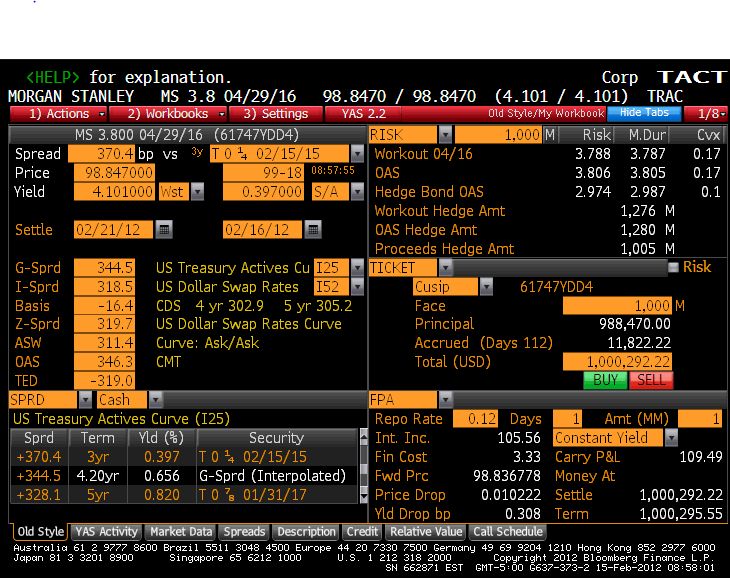This screenshot has width=730, height=578.
Task: Click the <HELP> label
Action: (53, 77)
